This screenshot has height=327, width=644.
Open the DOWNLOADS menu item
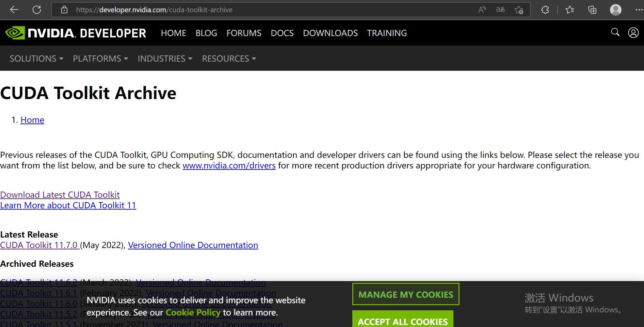pyautogui.click(x=330, y=33)
